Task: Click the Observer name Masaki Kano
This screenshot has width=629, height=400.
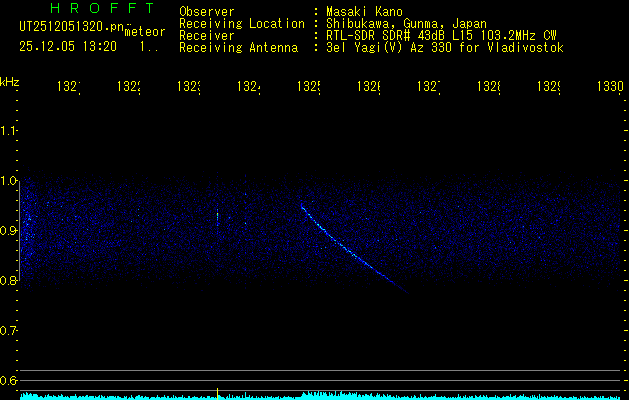Action: pos(364,11)
